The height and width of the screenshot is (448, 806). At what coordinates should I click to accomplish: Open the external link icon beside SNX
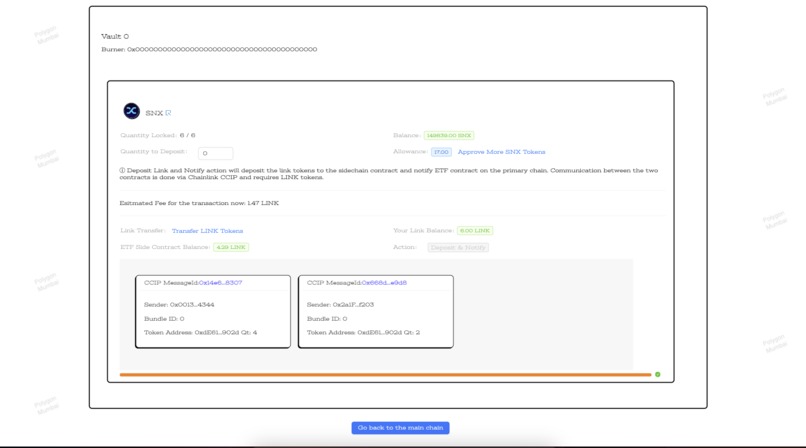[168, 113]
